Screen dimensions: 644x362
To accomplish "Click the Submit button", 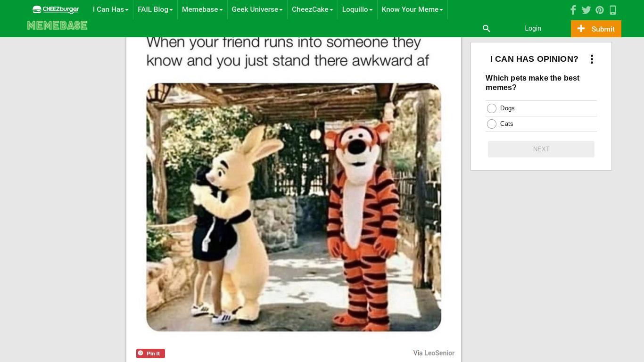I will 596,29.
